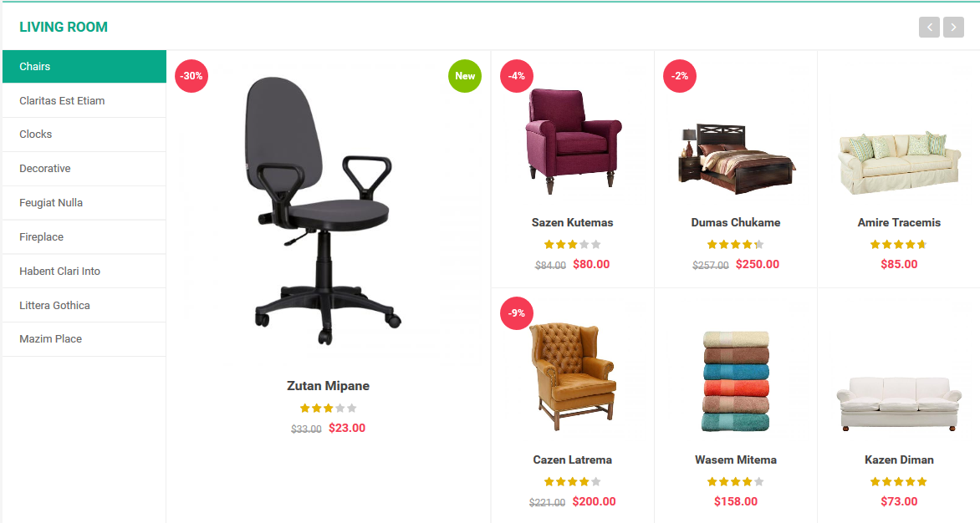This screenshot has height=523, width=980.
Task: Click the previous arrow in Living Room carousel
Action: 929,27
